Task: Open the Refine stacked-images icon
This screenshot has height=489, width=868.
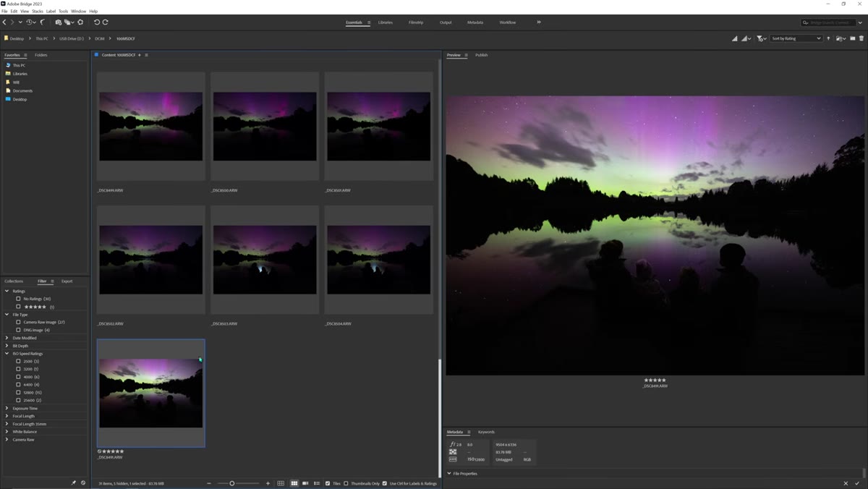Action: coord(69,22)
